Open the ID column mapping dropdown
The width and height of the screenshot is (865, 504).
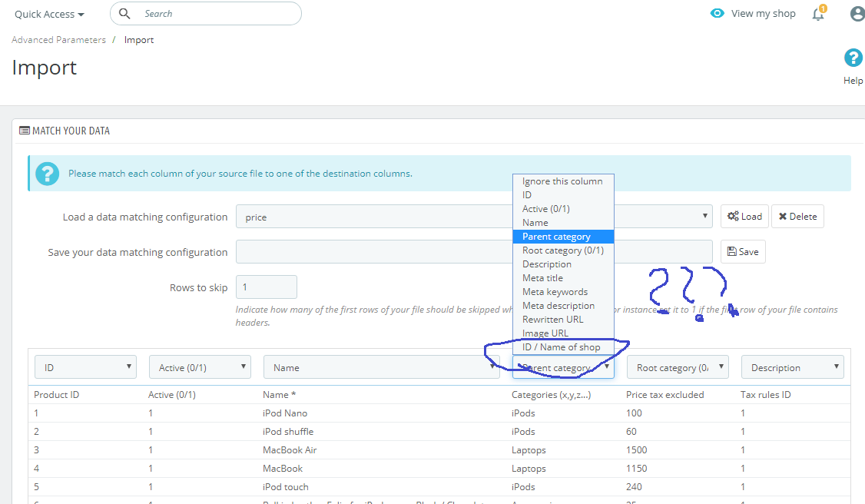(x=85, y=367)
